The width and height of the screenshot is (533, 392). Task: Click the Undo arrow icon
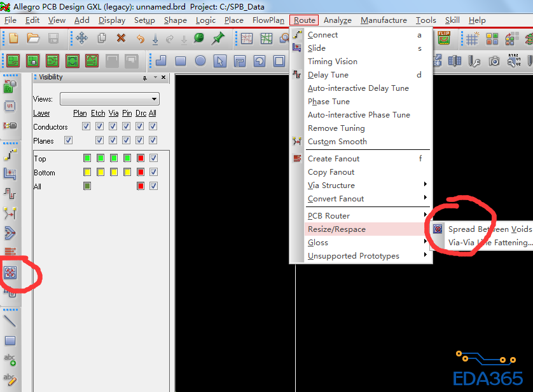(141, 39)
